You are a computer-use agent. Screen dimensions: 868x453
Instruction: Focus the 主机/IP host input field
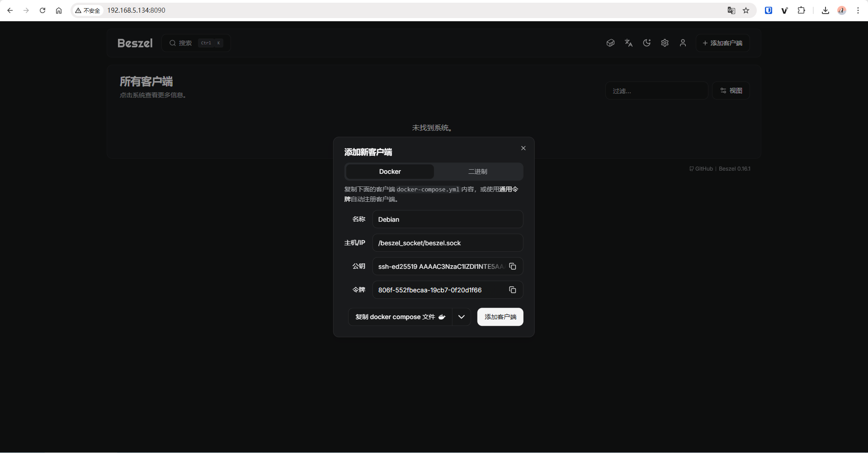click(x=447, y=243)
